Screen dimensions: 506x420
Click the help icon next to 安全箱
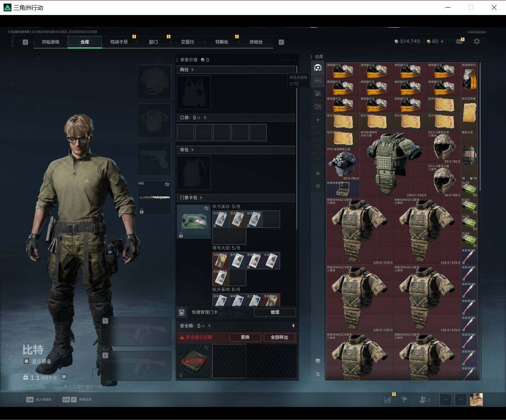209,326
